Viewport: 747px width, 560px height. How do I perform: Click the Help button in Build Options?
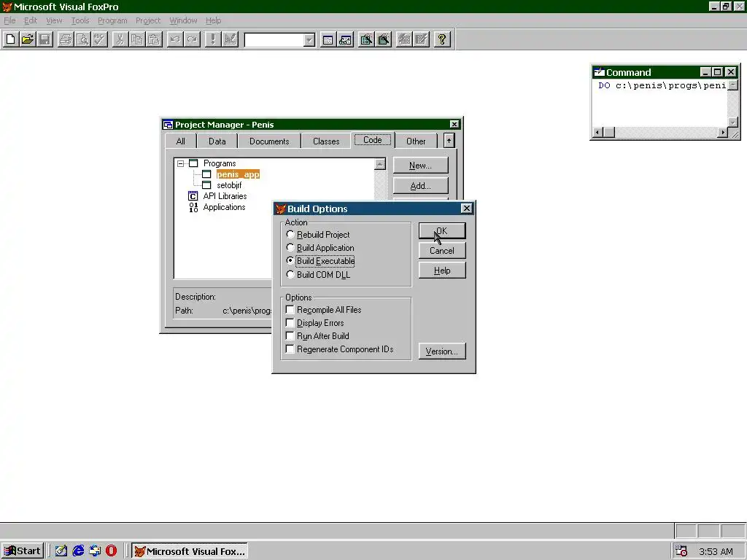click(x=442, y=271)
